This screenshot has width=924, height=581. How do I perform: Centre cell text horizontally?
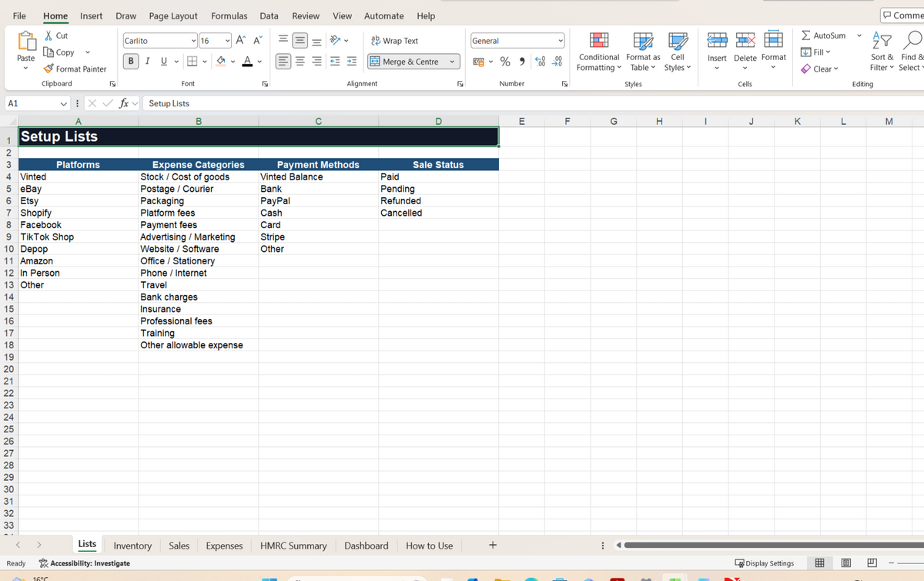[x=300, y=61]
